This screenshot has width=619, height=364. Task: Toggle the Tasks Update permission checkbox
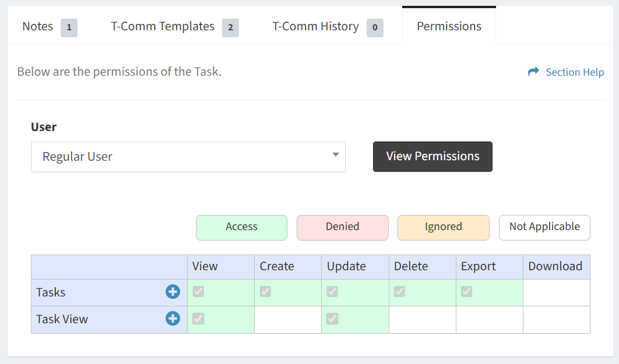pos(332,292)
